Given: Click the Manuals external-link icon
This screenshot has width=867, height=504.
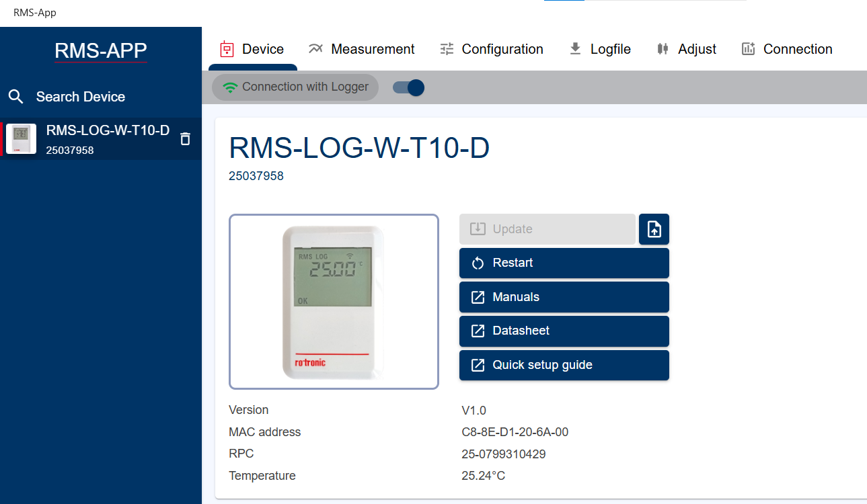Looking at the screenshot, I should click(x=478, y=297).
